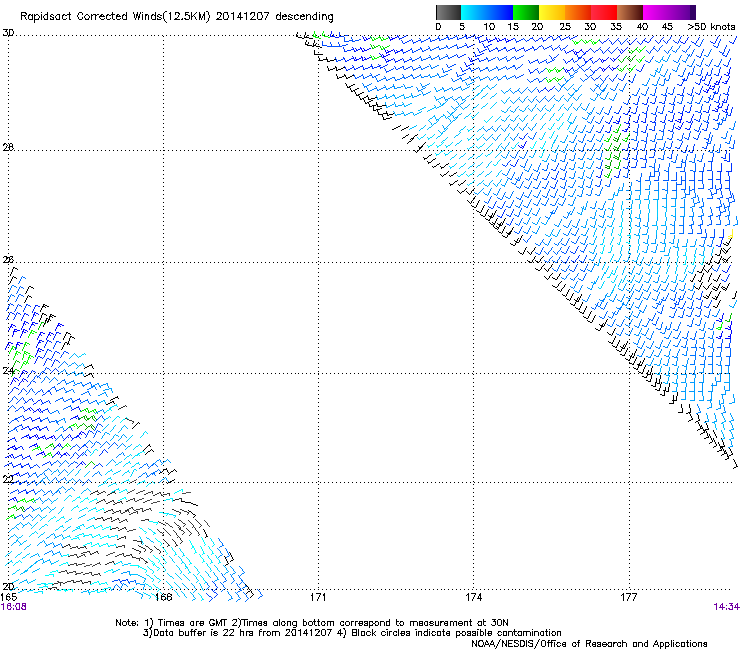Click the cyan-to-blue 5-15 knots gradient segment
Image resolution: width=740 pixels, height=650 pixels.
coord(487,12)
